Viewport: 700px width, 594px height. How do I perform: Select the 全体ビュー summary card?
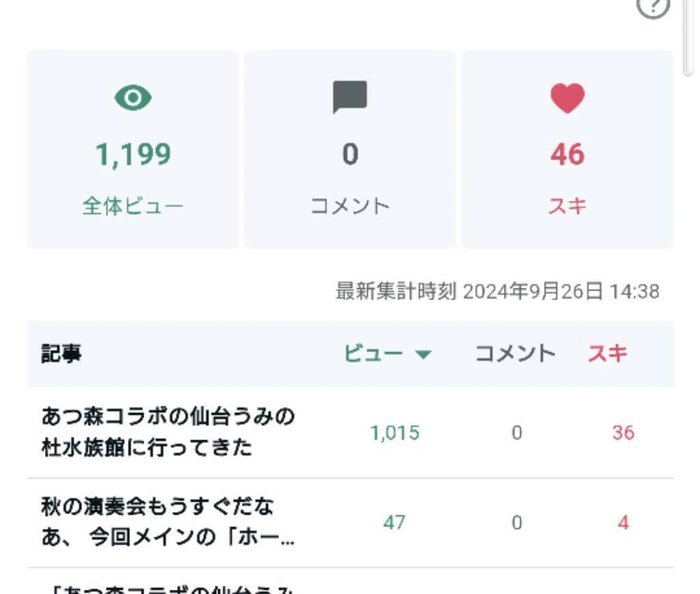click(x=133, y=149)
